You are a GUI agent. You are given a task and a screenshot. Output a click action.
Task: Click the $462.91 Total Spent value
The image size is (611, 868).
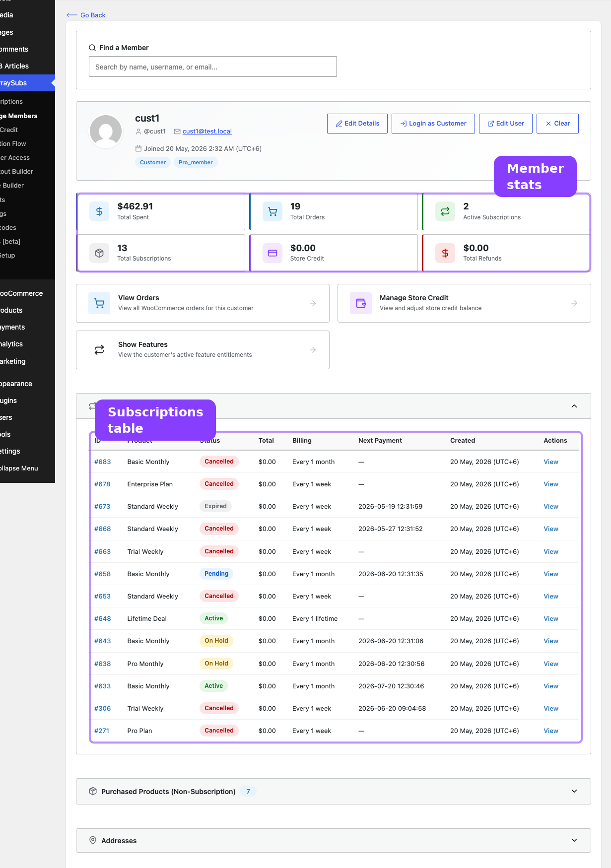(135, 206)
